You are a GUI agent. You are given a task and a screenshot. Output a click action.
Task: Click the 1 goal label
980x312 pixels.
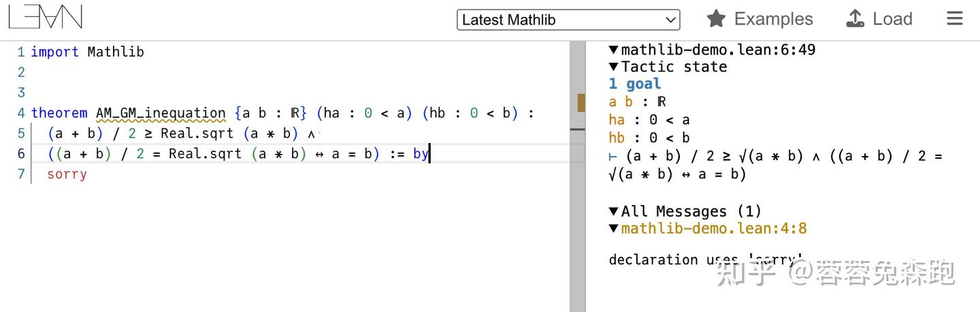coord(634,84)
